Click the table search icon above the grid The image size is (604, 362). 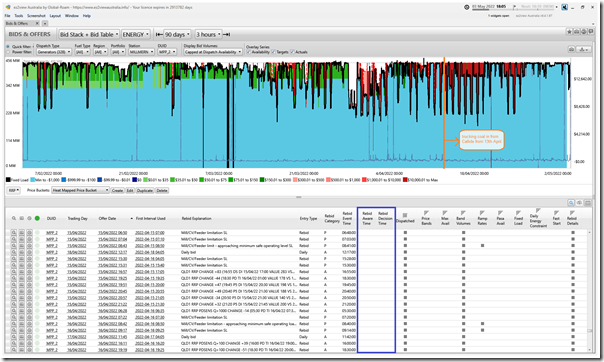[571, 203]
